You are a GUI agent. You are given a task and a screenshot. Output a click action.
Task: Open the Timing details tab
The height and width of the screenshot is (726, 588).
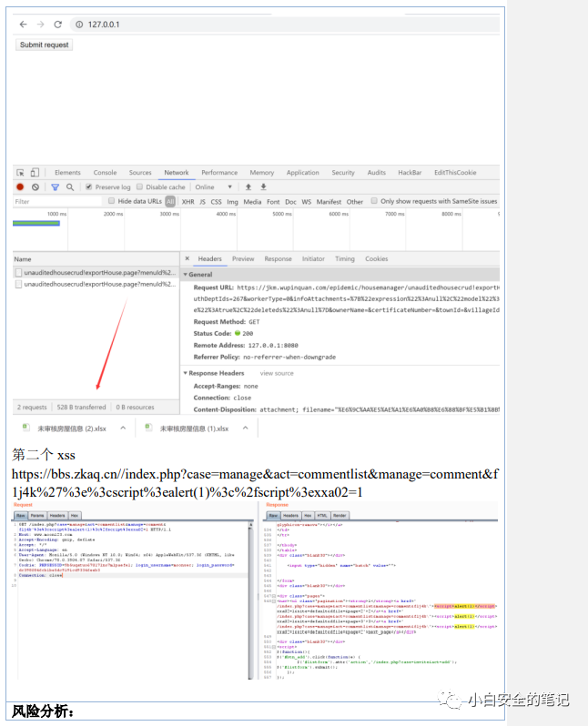point(345,258)
